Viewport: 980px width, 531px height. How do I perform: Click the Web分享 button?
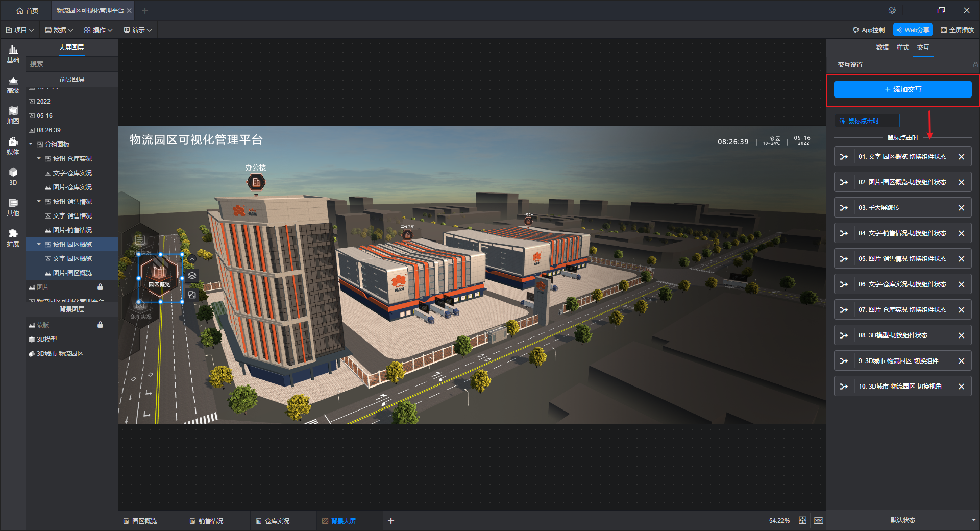click(x=913, y=30)
